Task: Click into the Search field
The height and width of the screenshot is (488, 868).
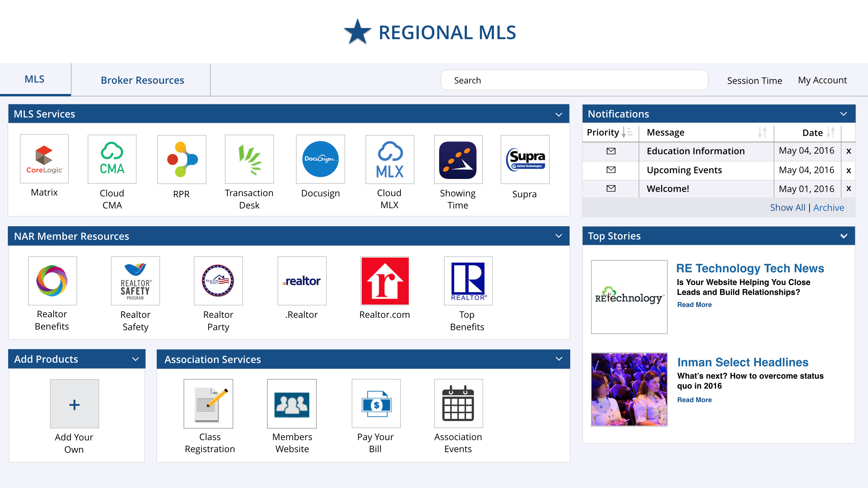Action: tap(574, 80)
